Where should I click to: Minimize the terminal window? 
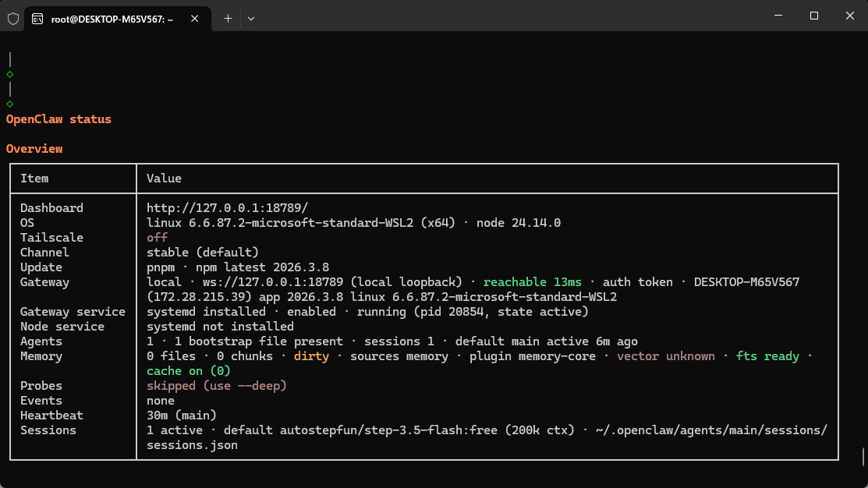point(778,16)
